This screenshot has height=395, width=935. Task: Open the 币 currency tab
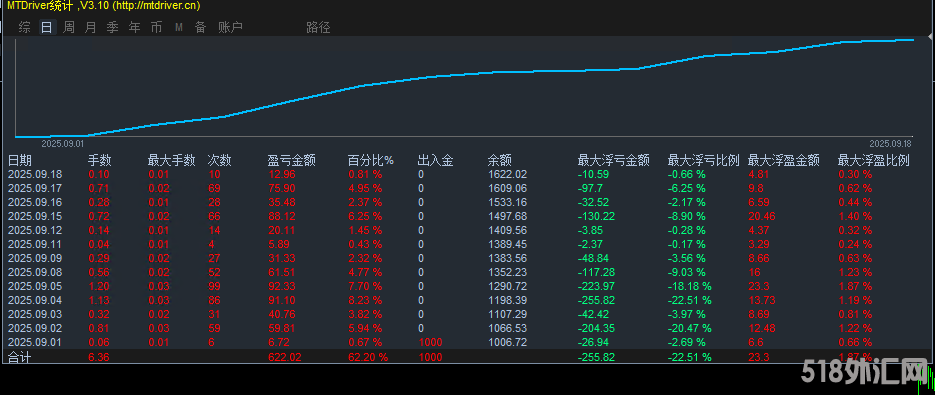156,27
